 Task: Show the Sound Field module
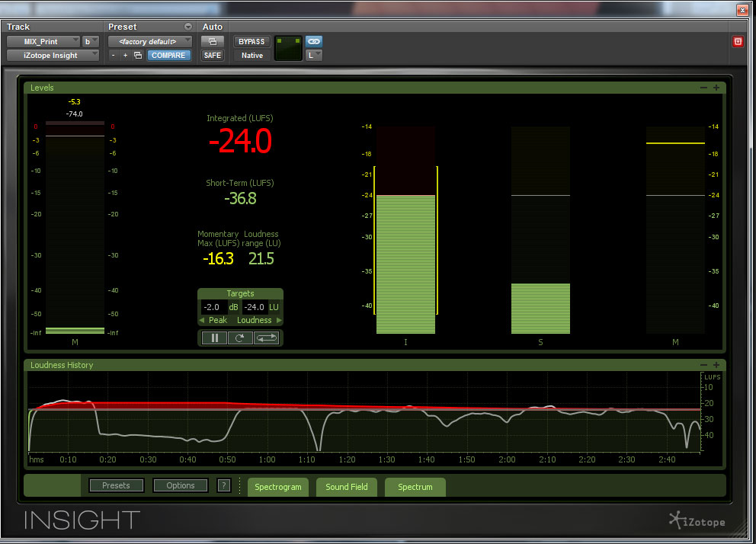[347, 487]
